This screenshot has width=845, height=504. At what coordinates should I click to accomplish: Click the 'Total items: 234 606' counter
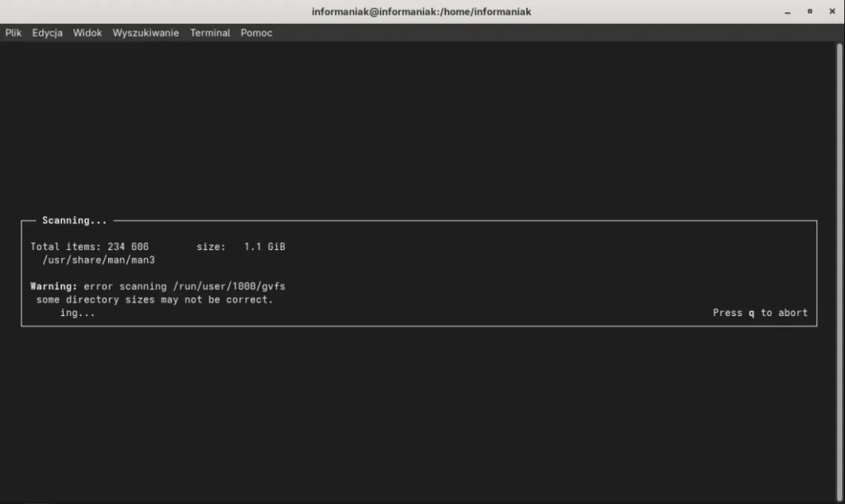coord(89,247)
